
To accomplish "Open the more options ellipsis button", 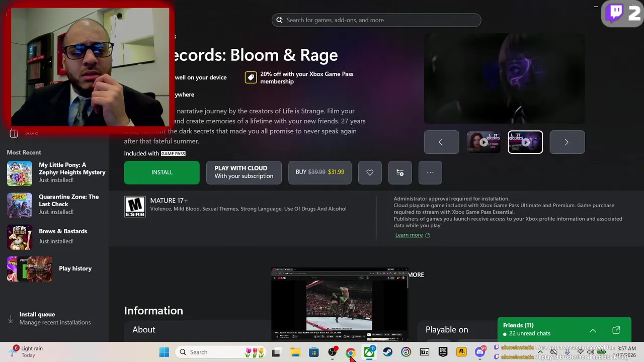I will [x=430, y=172].
